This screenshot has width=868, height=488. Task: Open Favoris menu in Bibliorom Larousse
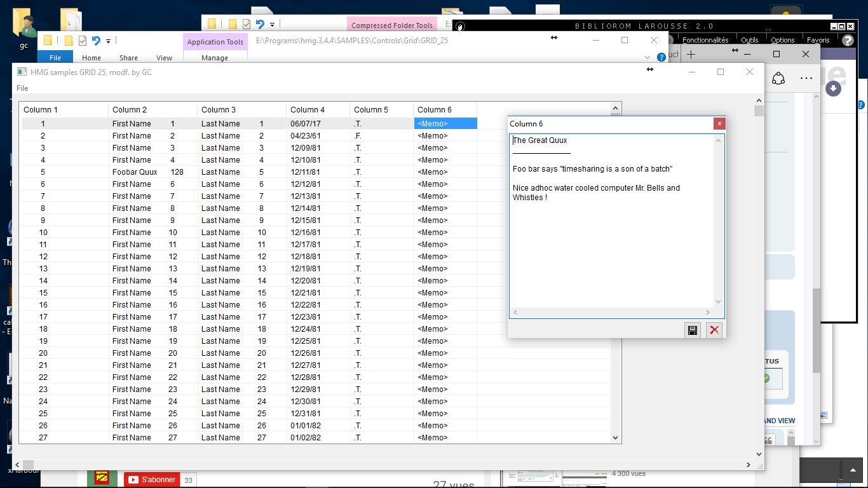818,40
